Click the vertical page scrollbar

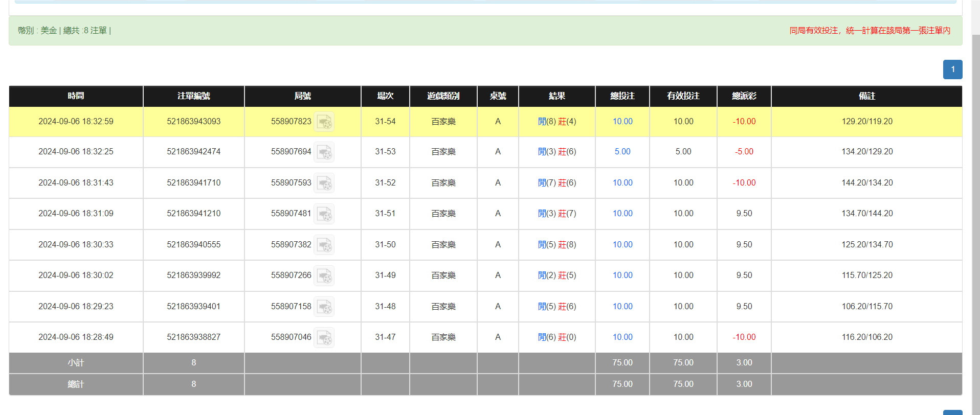[975, 204]
